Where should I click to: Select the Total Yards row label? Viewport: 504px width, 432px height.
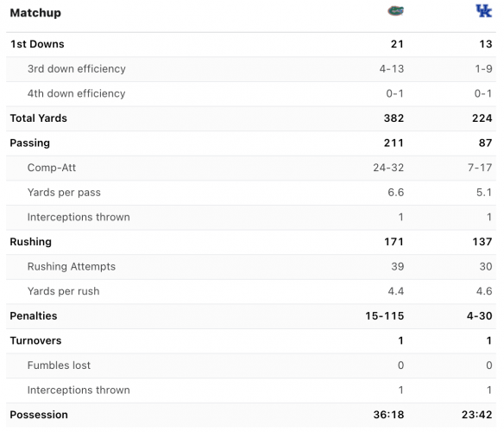click(39, 118)
